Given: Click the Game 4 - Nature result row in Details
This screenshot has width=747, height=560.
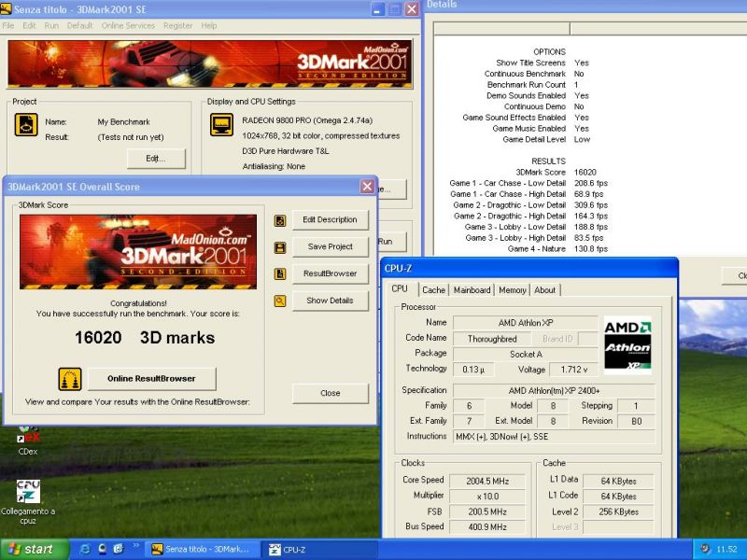Looking at the screenshot, I should (557, 249).
